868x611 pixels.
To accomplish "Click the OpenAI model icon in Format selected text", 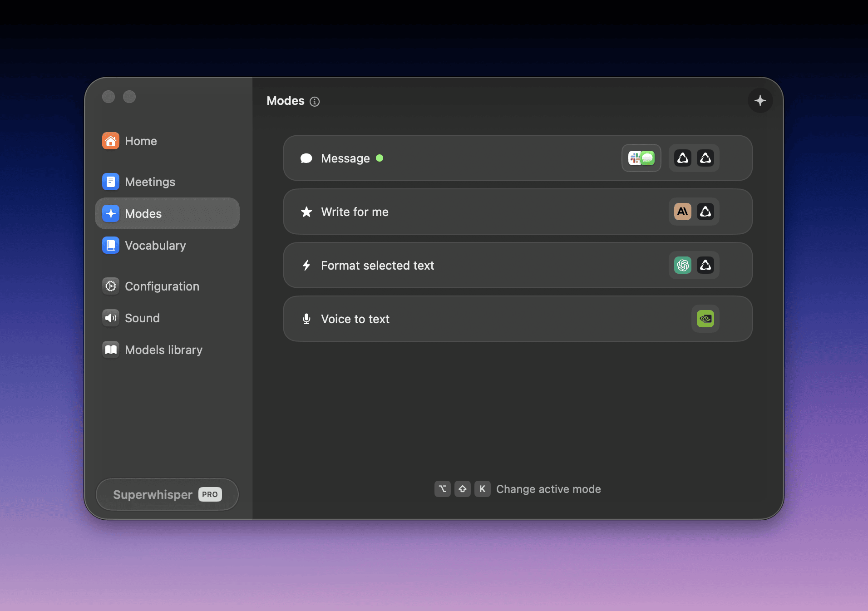I will coord(683,265).
